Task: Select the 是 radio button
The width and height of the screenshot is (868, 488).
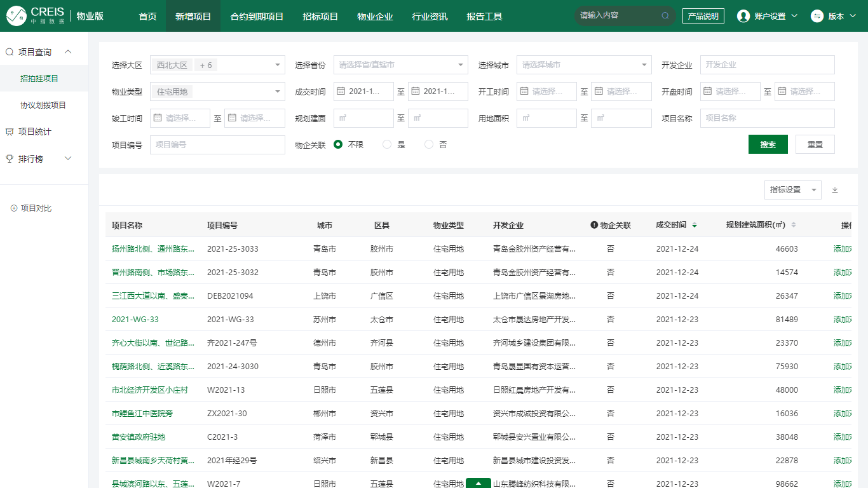Action: [x=387, y=144]
